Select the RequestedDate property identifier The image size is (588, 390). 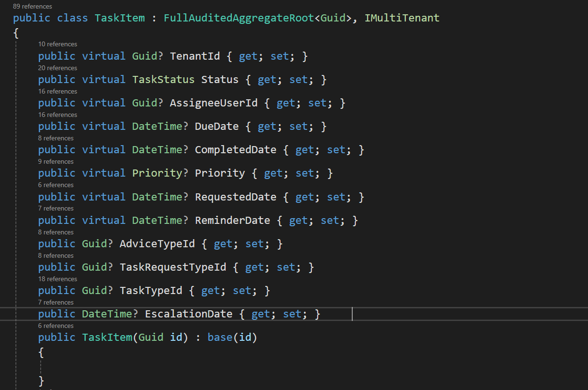235,197
